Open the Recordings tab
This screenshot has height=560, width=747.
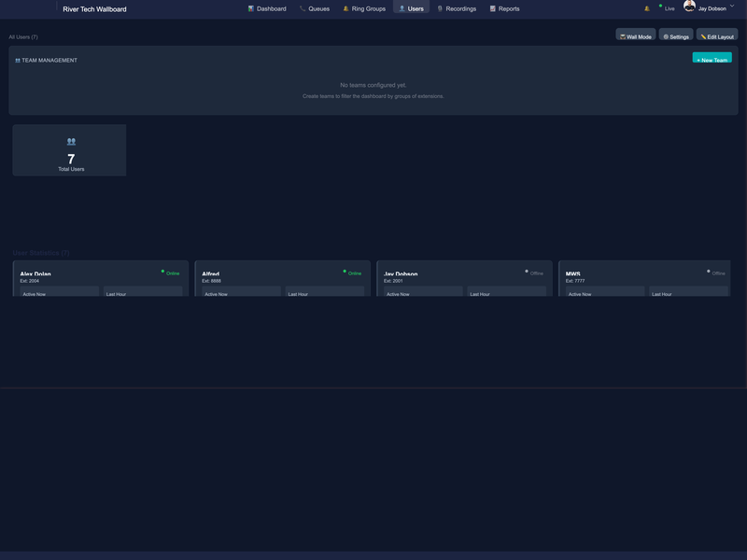457,8
